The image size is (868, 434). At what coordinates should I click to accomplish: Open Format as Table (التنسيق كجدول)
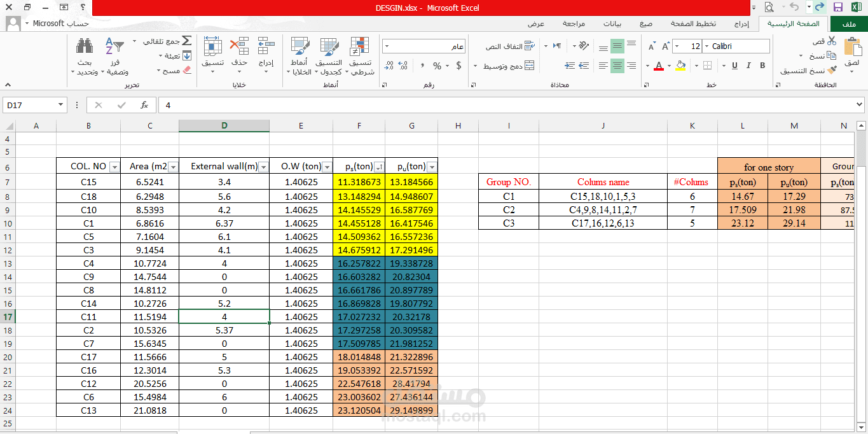point(329,56)
